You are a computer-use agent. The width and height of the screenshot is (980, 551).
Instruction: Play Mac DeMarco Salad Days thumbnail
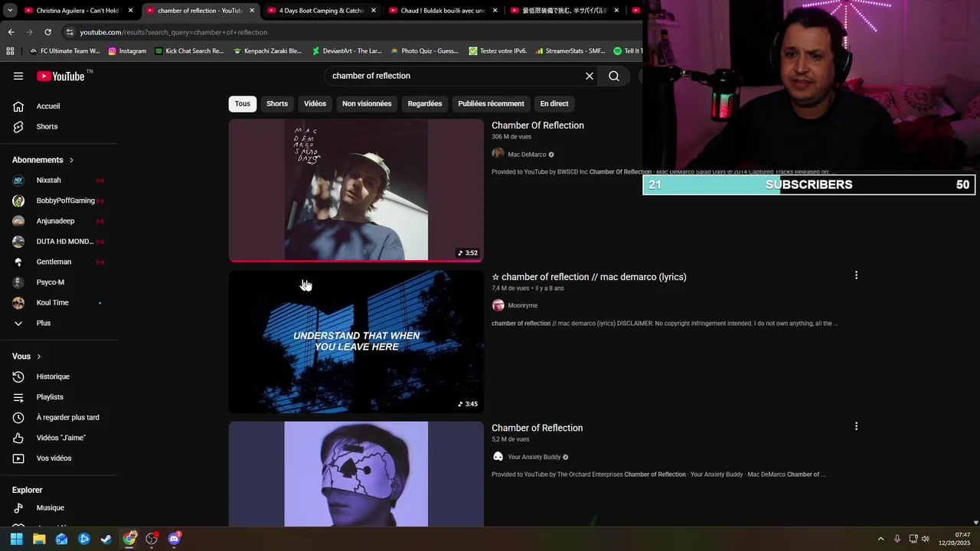tap(356, 190)
